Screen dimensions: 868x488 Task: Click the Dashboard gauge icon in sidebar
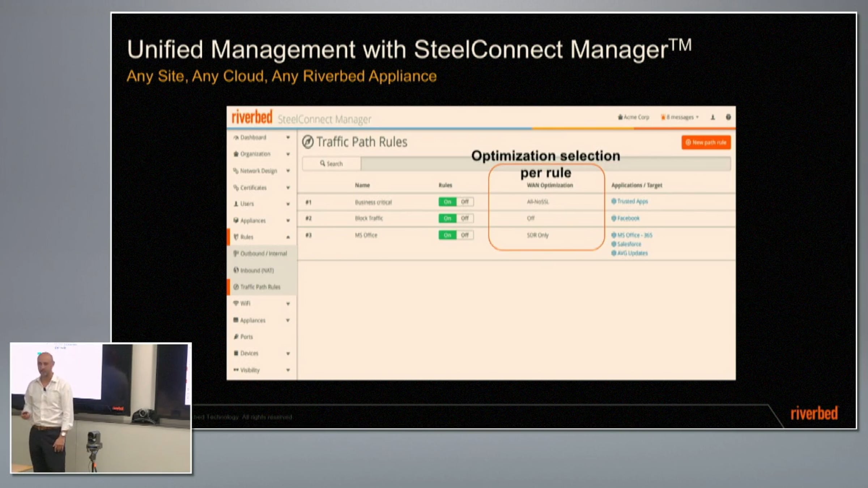(x=236, y=138)
